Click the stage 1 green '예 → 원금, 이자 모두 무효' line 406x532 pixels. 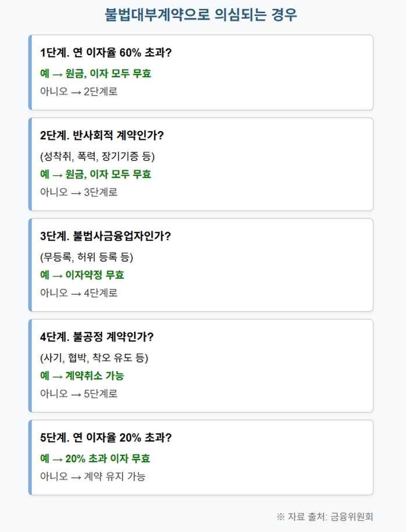click(x=95, y=73)
